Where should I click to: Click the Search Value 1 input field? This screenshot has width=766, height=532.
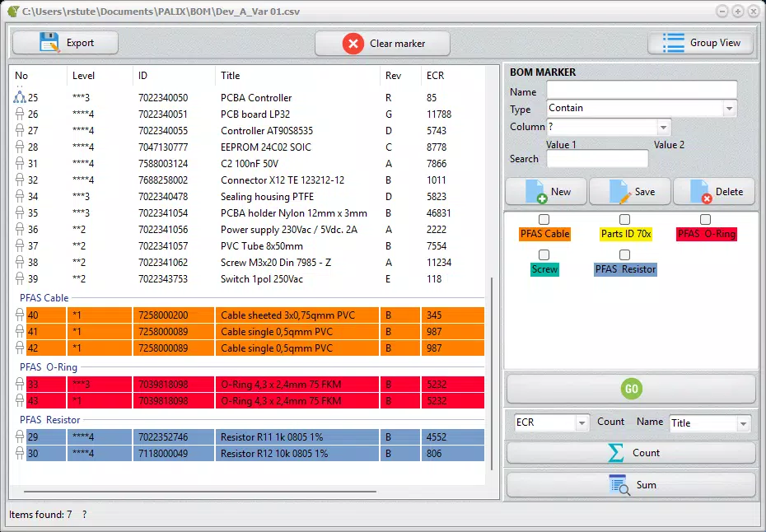pyautogui.click(x=597, y=159)
